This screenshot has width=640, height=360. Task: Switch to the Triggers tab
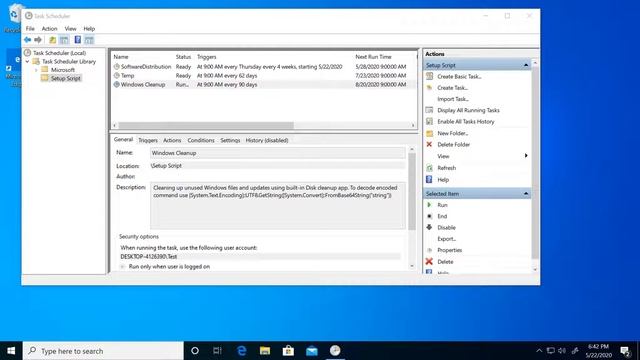tap(148, 140)
